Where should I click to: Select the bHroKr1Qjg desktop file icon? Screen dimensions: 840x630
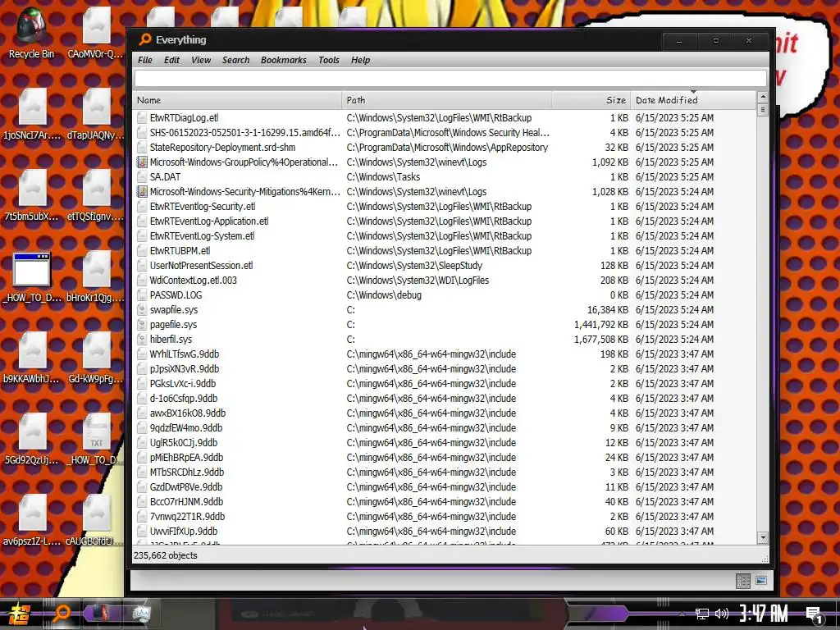click(x=96, y=276)
